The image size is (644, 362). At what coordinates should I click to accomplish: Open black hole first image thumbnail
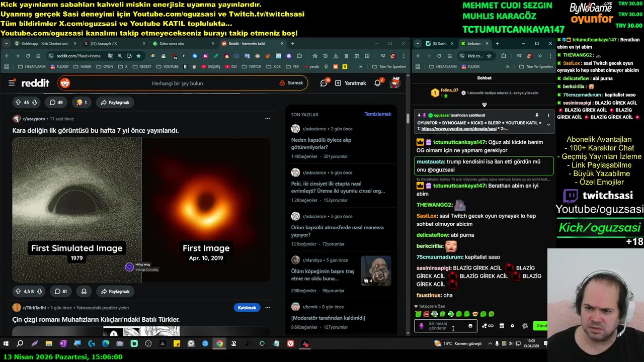pos(206,210)
